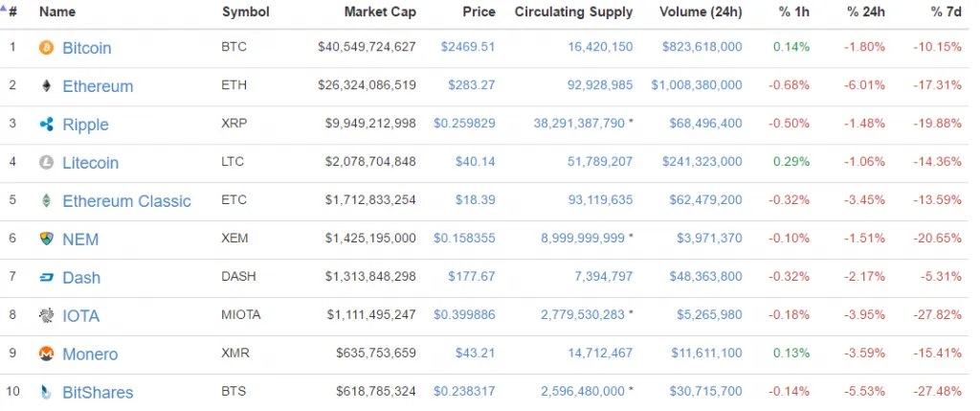Click the Ethereum Classic green logo icon
Viewport: 980px width, 411px height.
46,201
